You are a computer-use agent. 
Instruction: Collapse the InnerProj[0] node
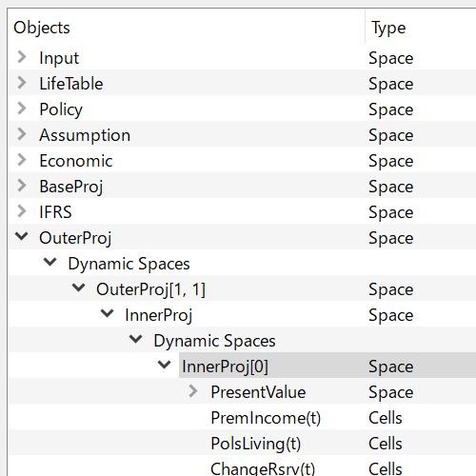(x=164, y=365)
